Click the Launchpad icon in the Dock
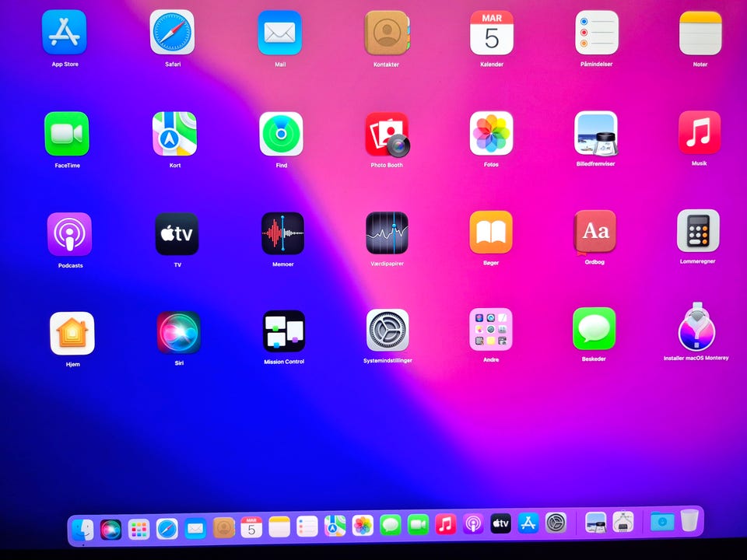Viewport: 747px width, 560px height. tap(139, 529)
